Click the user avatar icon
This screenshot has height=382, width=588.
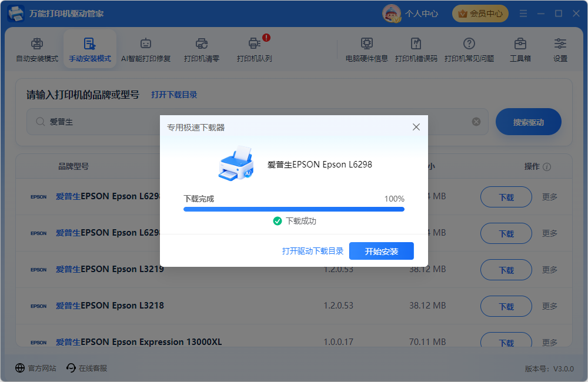click(x=392, y=14)
